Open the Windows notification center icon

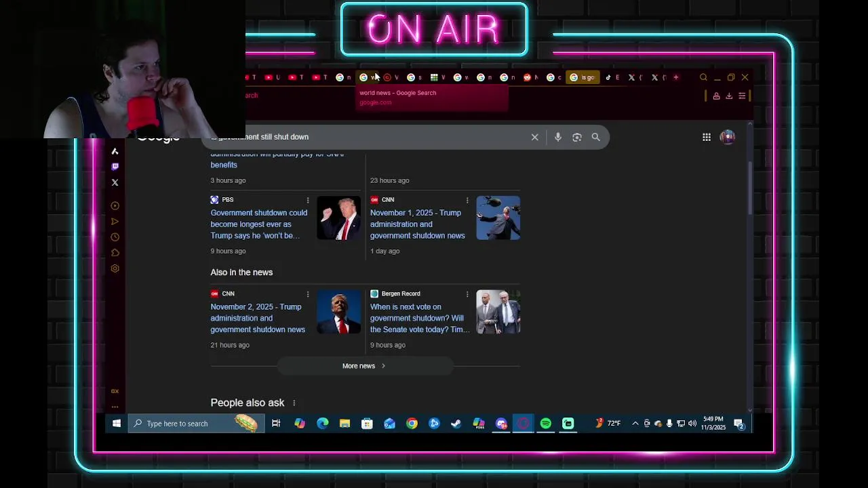(739, 424)
